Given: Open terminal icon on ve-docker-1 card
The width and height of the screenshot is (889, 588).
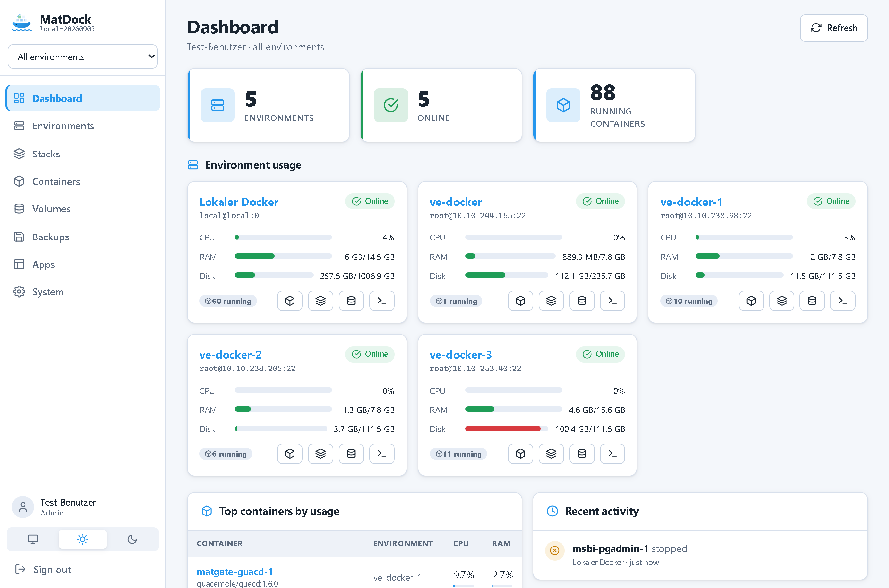Looking at the screenshot, I should (843, 301).
